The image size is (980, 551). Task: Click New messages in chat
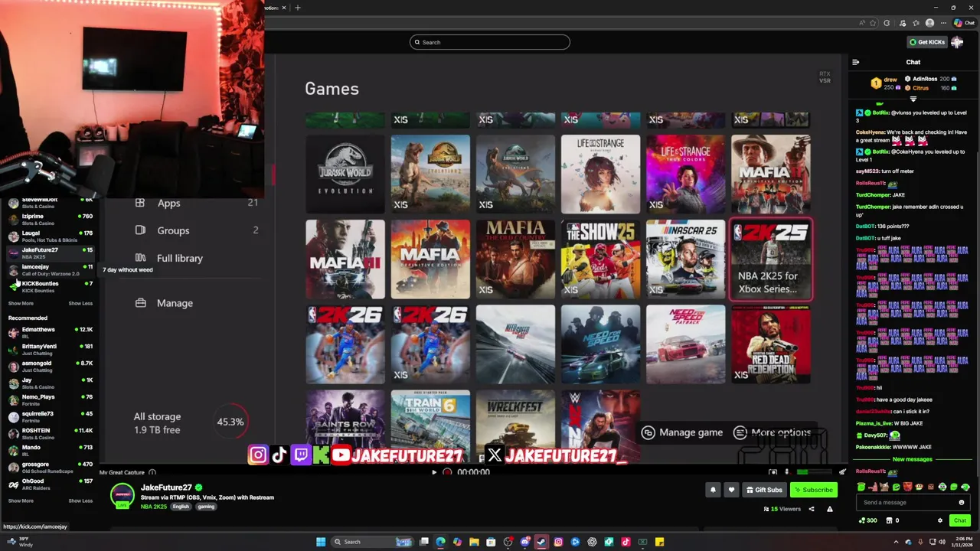[913, 459]
